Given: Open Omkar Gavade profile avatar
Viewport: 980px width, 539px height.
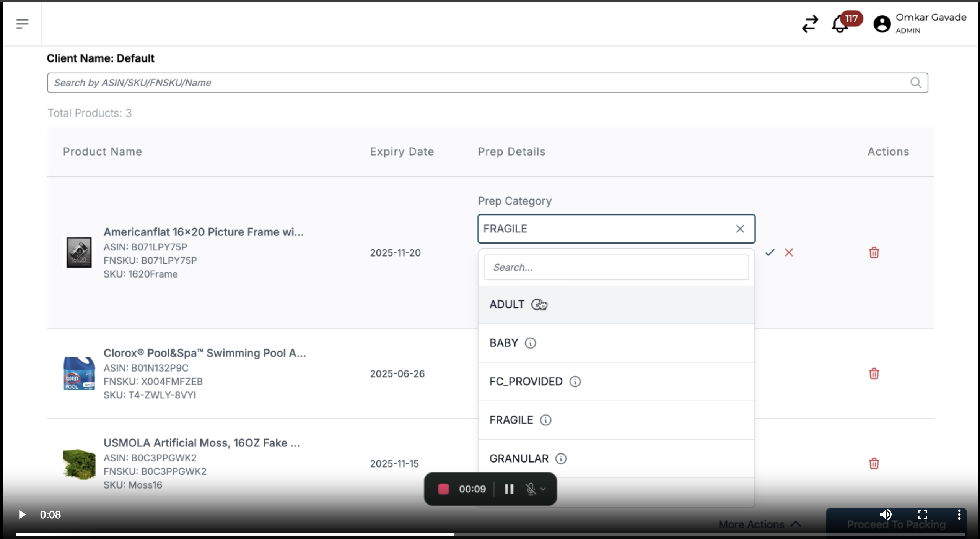Looking at the screenshot, I should coord(882,24).
